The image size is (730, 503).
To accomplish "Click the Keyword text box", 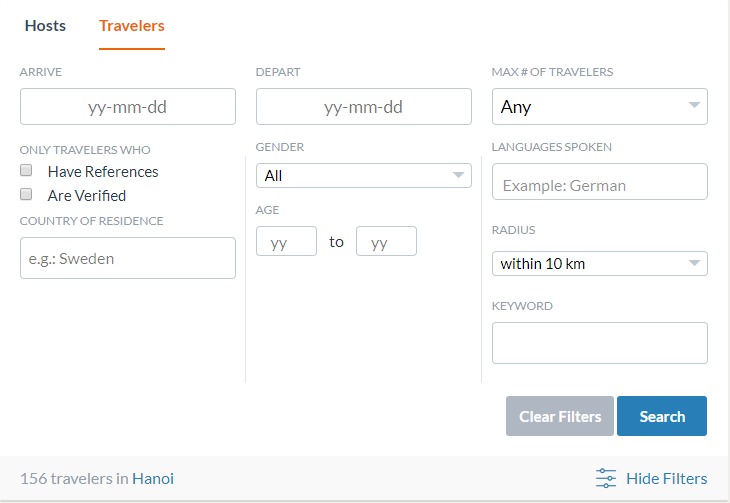I will click(600, 343).
